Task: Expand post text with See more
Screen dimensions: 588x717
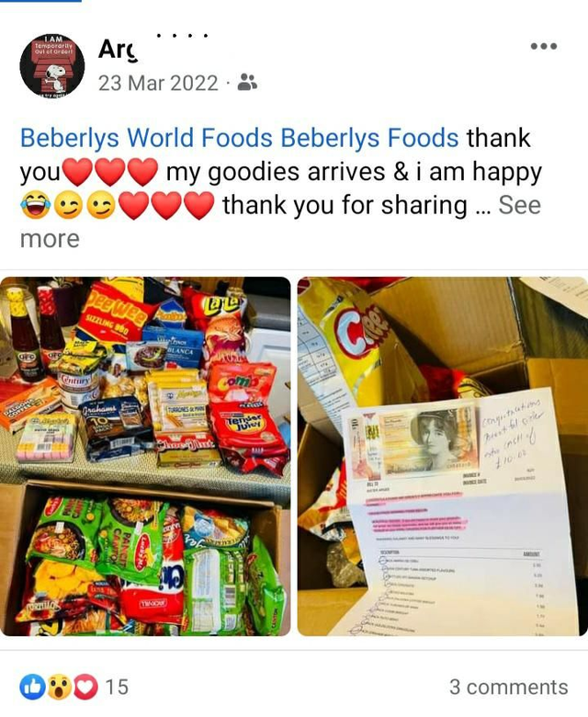Action: coord(280,222)
